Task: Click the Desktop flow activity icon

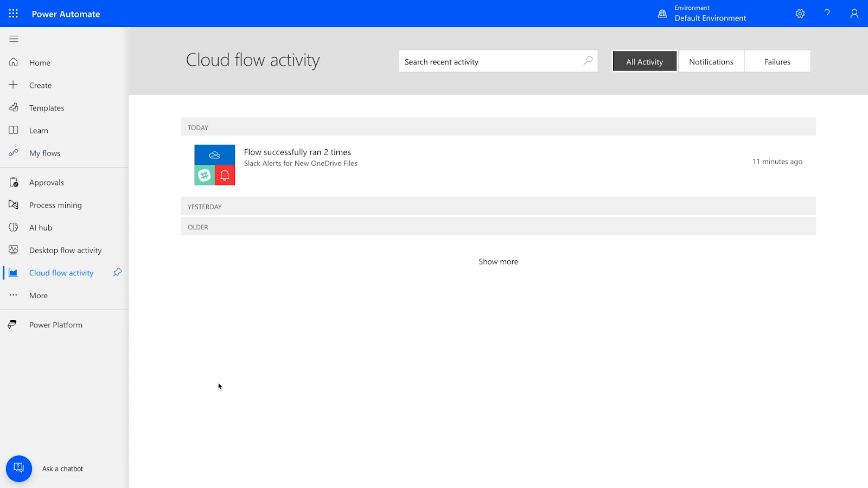Action: pos(14,250)
